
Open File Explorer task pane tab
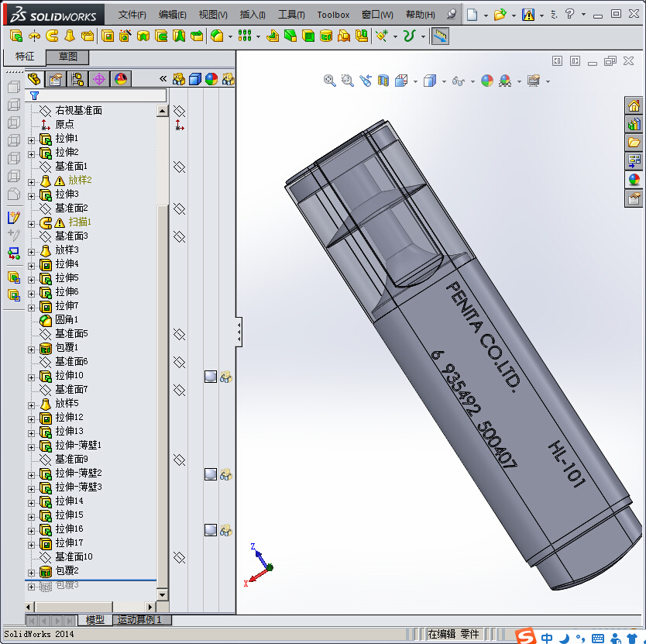(x=634, y=143)
